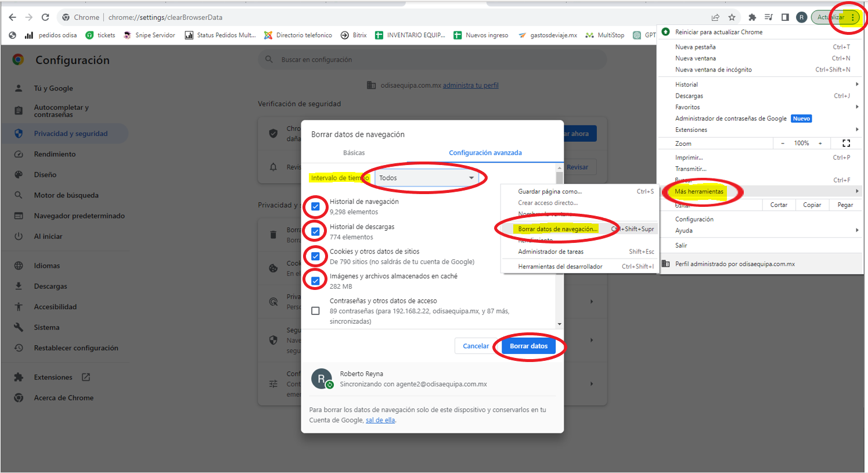Uncheck Historial de descargas checkbox
Image resolution: width=868 pixels, height=473 pixels.
pos(315,231)
